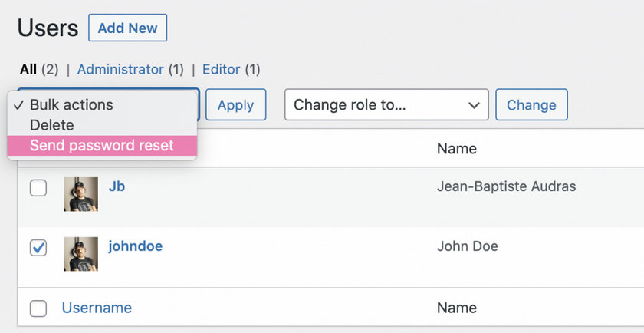Filter users by Editor role
Viewport: 644px width, 333px height.
(x=222, y=70)
